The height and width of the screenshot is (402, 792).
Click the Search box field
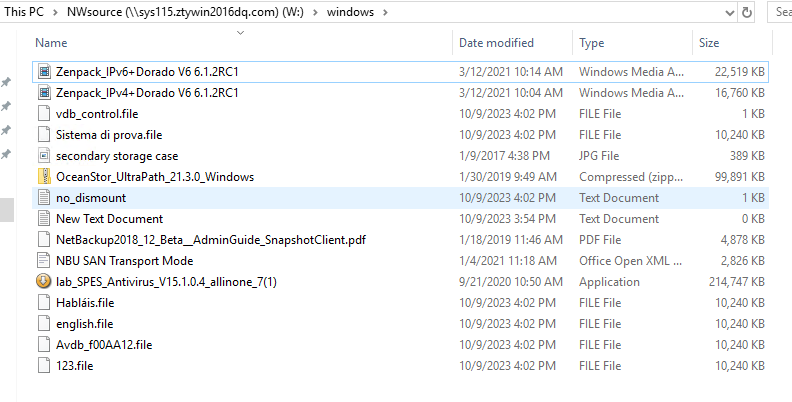pos(780,12)
